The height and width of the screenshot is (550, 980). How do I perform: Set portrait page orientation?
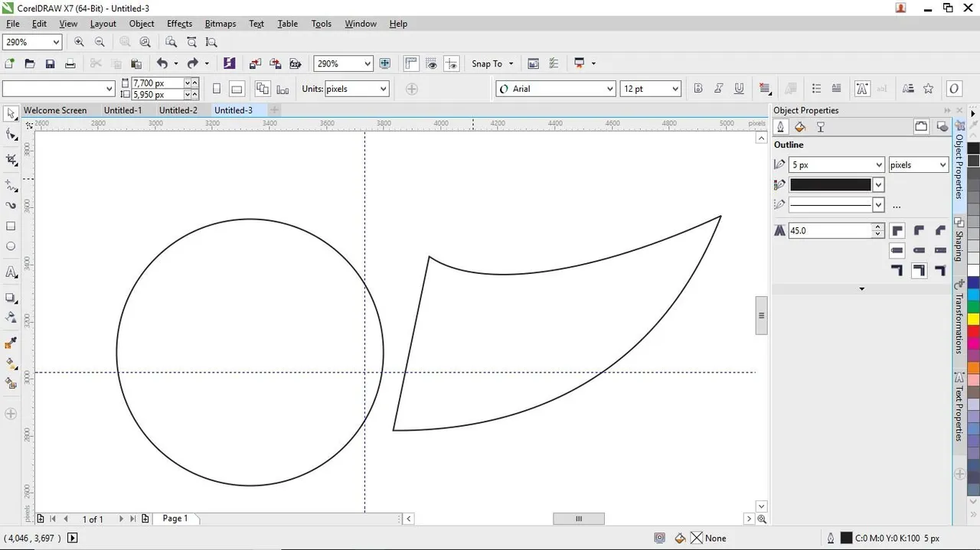tap(217, 89)
